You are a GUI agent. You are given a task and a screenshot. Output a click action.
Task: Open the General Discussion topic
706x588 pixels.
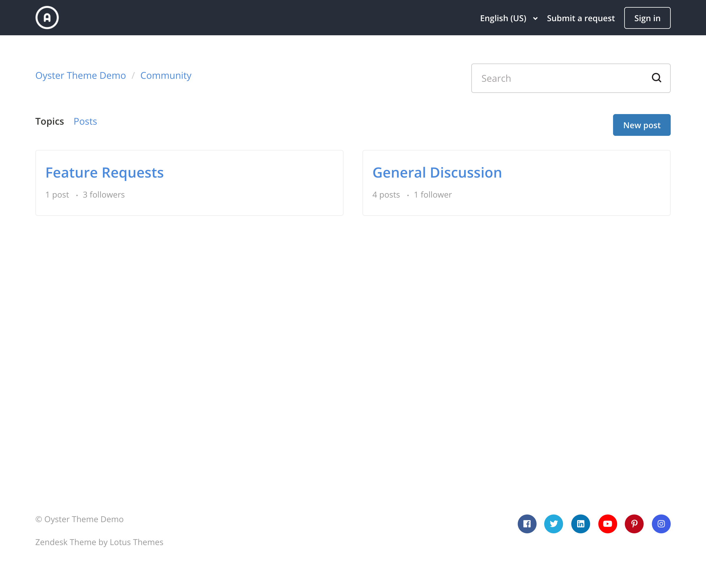click(x=437, y=173)
